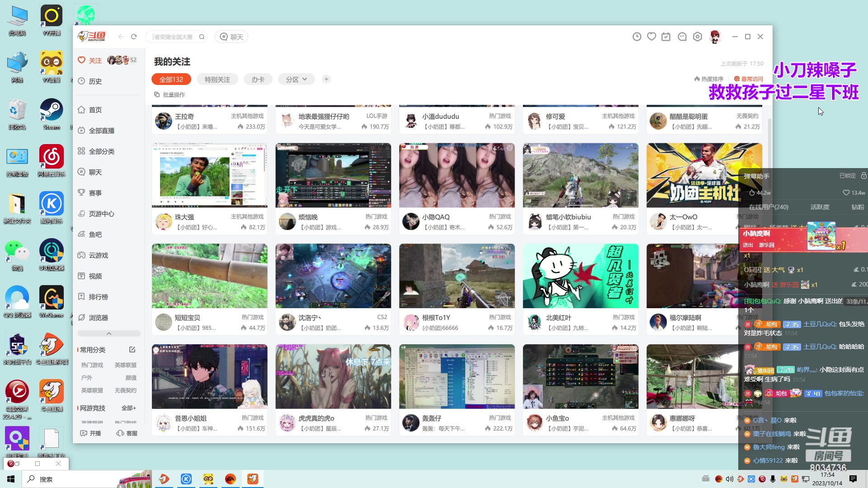Open the 回收站 recycle bin desktop icon
Viewport: 868px width, 488px height.
tap(17, 114)
